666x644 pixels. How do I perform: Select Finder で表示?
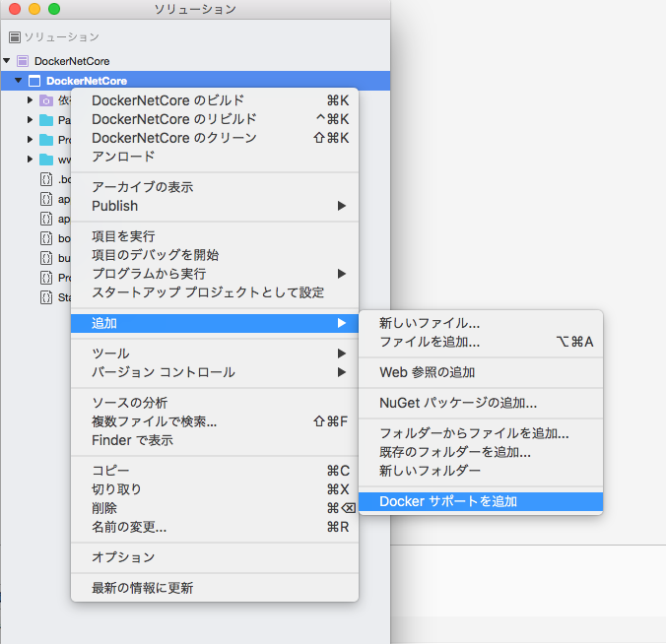(x=215, y=440)
